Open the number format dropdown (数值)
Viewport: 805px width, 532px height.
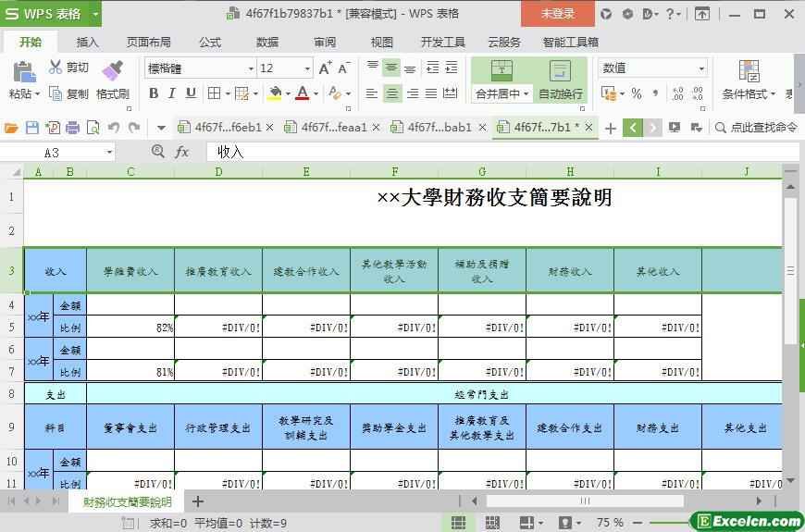click(701, 68)
